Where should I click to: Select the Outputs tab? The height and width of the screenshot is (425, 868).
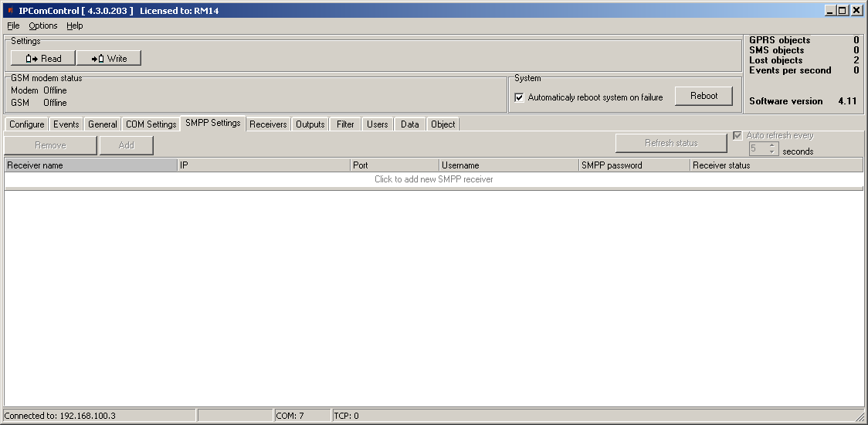pos(310,124)
